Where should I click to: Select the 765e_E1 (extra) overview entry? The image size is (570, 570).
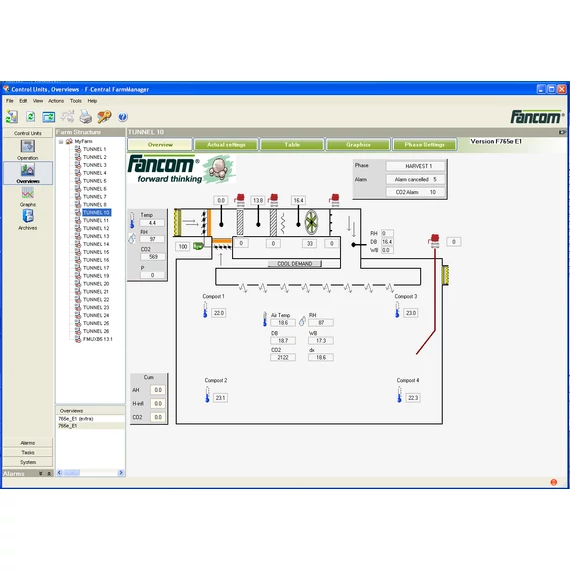76,419
